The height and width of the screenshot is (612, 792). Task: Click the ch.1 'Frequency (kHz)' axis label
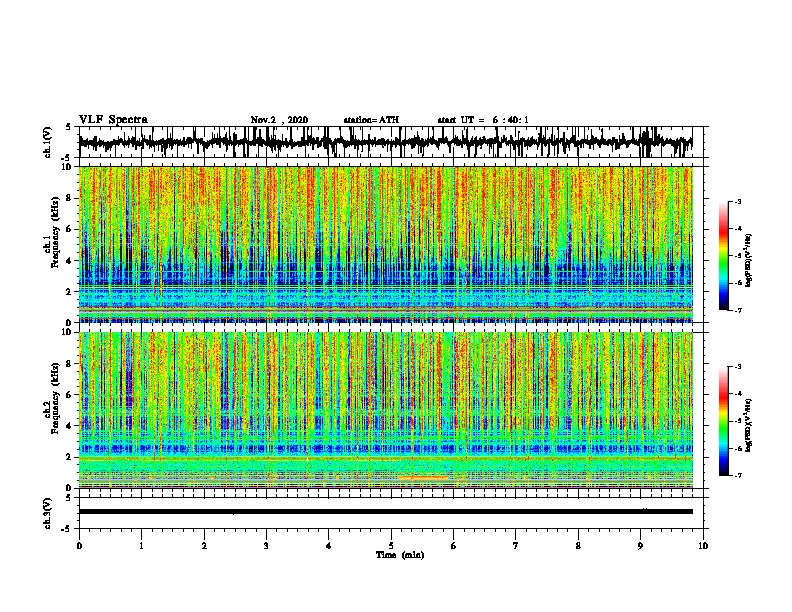click(x=55, y=233)
